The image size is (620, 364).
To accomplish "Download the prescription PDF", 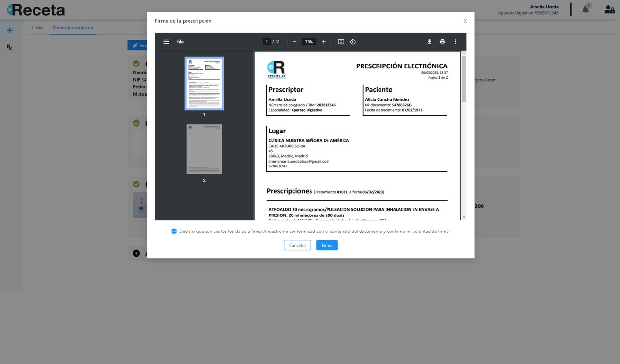I will click(429, 42).
